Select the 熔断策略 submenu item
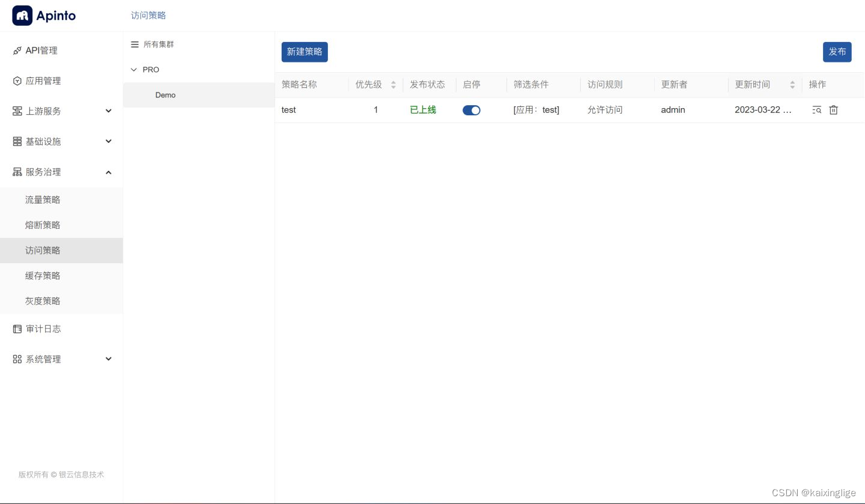865x504 pixels. [x=61, y=225]
